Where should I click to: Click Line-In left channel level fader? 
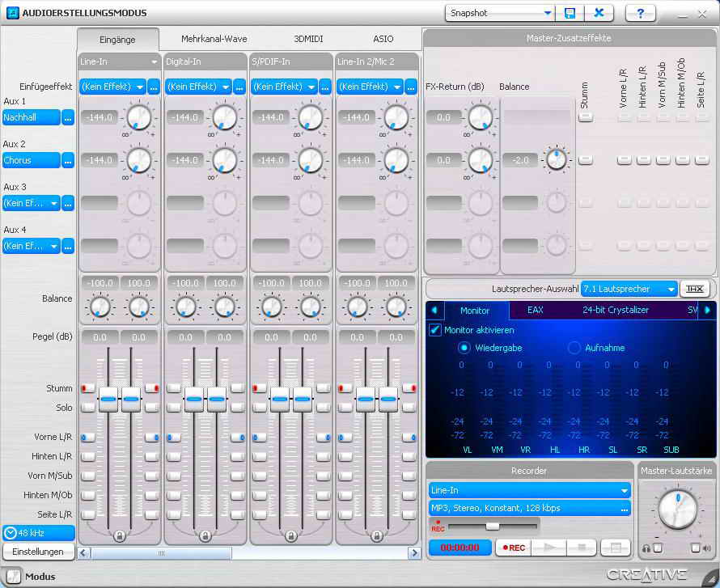click(108, 400)
